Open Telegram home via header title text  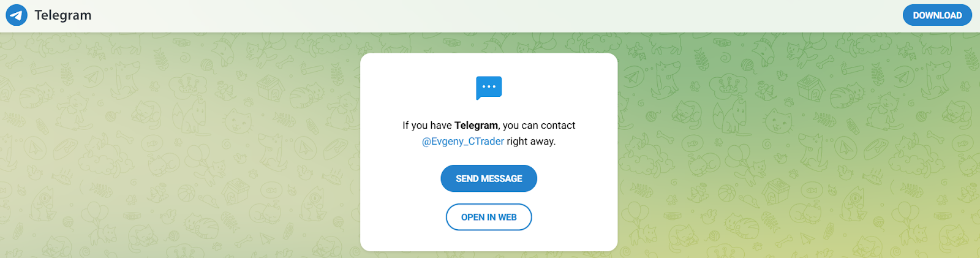point(63,15)
